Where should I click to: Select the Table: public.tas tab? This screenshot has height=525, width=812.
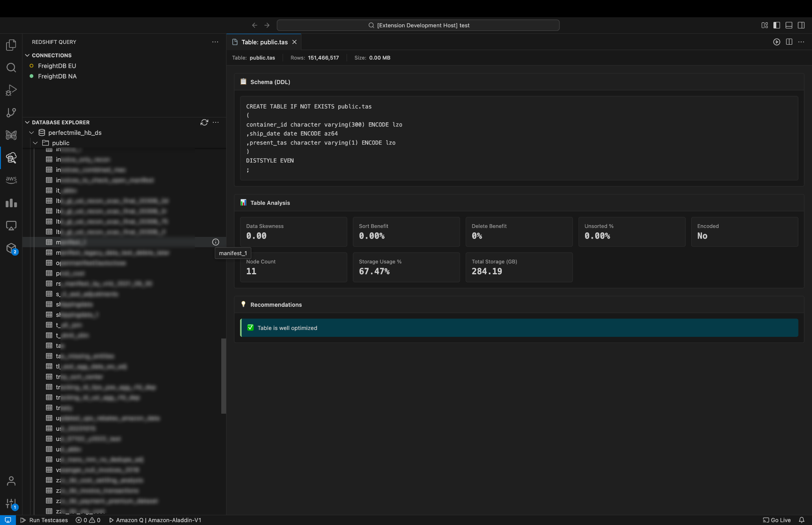264,42
